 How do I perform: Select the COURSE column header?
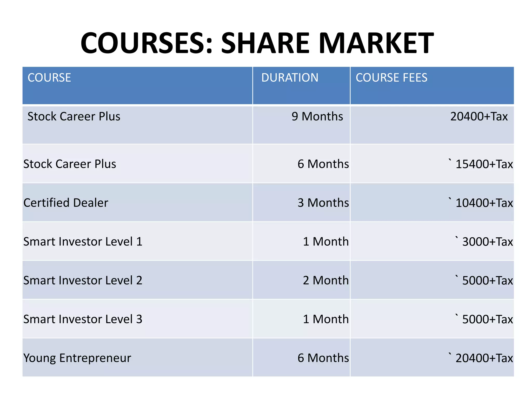[137, 85]
